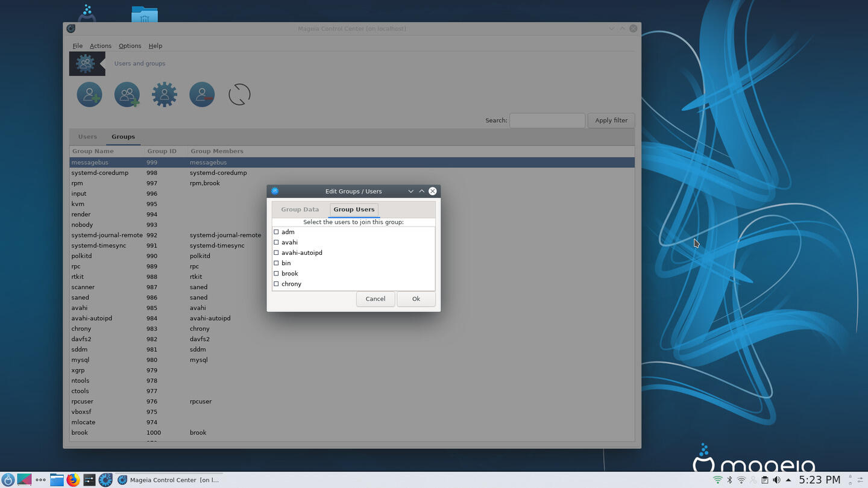Click Cancel in Edit Groups dialog
The height and width of the screenshot is (488, 868).
pos(375,299)
